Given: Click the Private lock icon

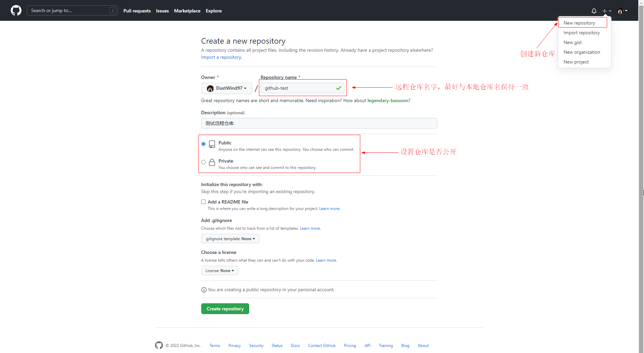Looking at the screenshot, I should click(212, 163).
